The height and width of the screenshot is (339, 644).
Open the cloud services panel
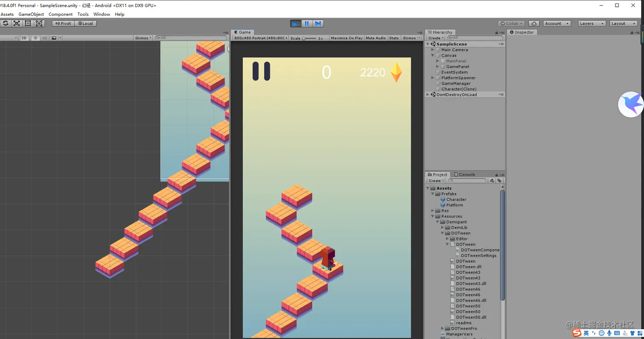(x=534, y=23)
